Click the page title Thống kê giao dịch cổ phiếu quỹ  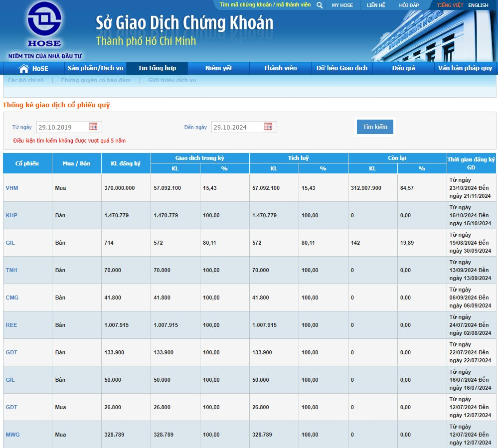pyautogui.click(x=56, y=105)
